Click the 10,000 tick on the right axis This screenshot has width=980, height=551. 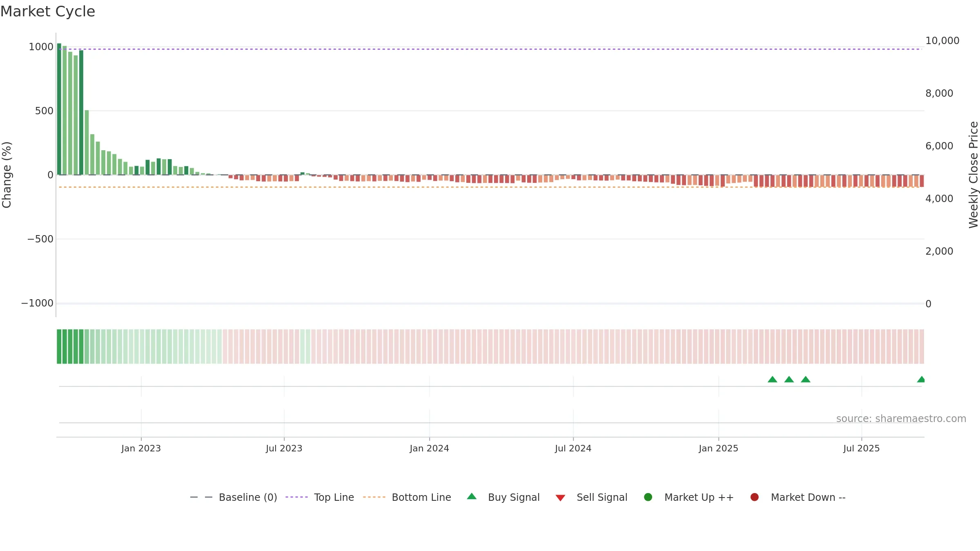942,41
